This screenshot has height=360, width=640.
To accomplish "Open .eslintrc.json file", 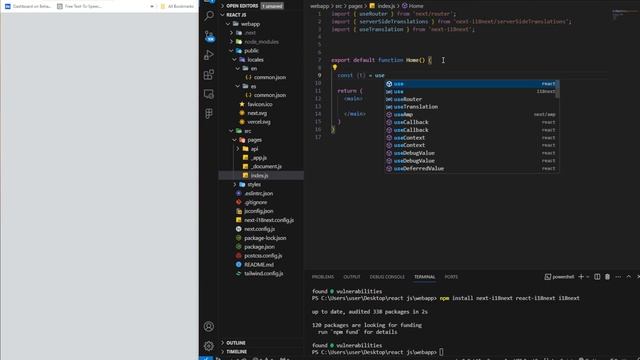I will 259,193.
